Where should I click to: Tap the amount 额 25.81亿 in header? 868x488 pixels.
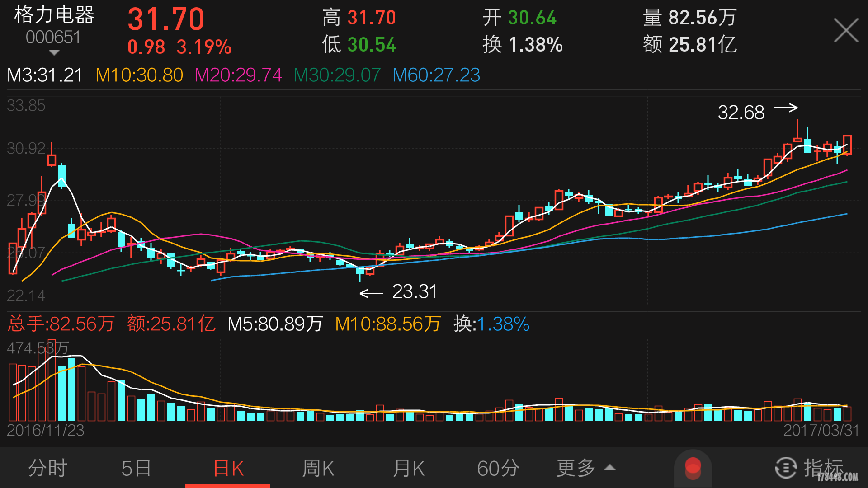tap(690, 45)
